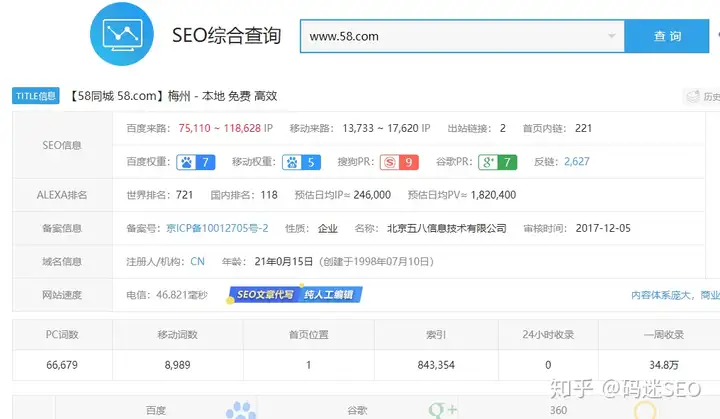Click the telecom speed 46.821毫秒 value
Screen dimensions: 720x419
182,295
